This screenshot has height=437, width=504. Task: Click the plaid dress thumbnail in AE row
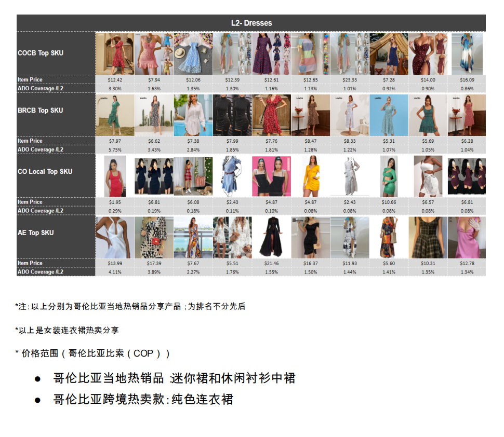click(x=428, y=238)
